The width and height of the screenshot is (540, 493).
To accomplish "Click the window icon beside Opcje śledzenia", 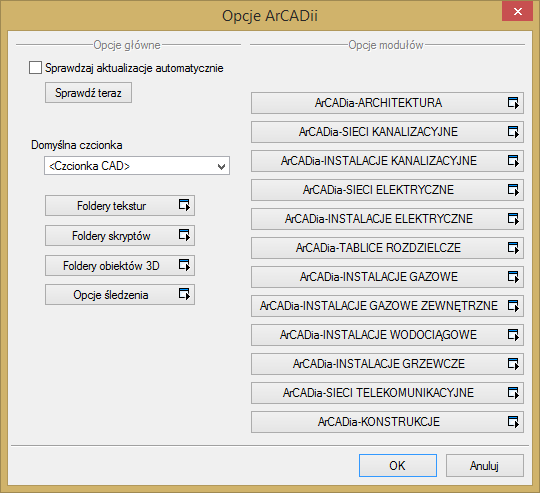I will [184, 294].
